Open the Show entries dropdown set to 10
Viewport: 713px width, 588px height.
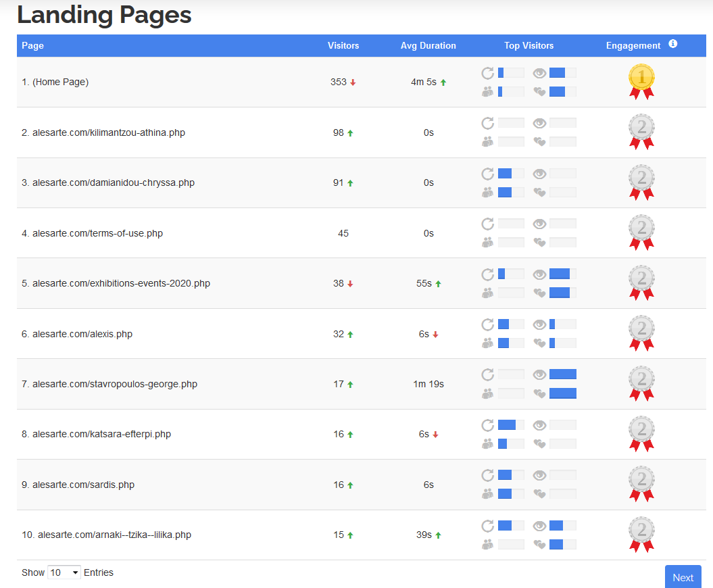tap(64, 572)
